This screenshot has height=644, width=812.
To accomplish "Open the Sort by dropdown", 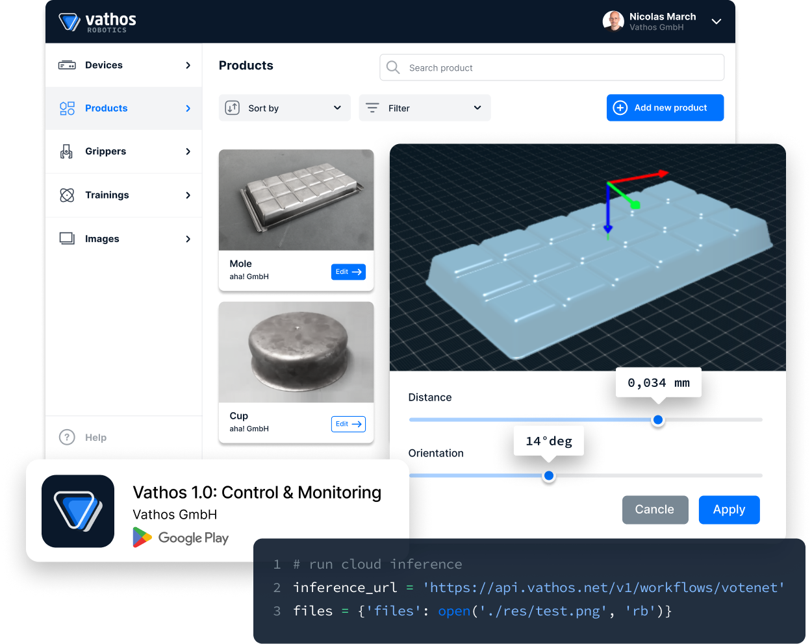I will point(285,108).
